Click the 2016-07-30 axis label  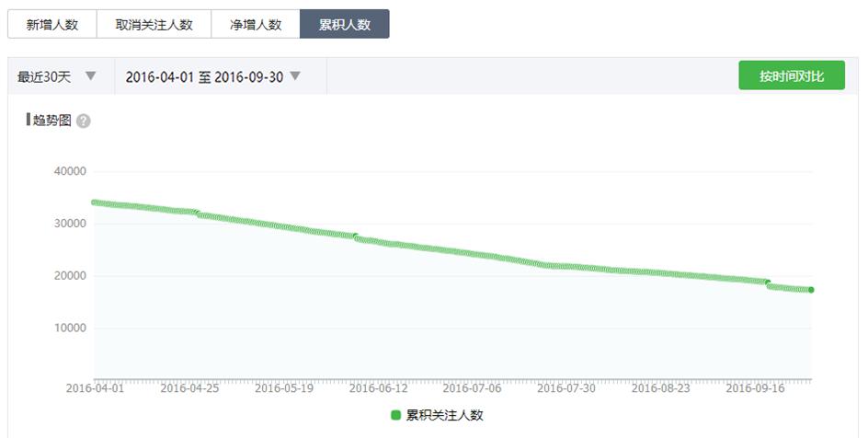pos(566,388)
